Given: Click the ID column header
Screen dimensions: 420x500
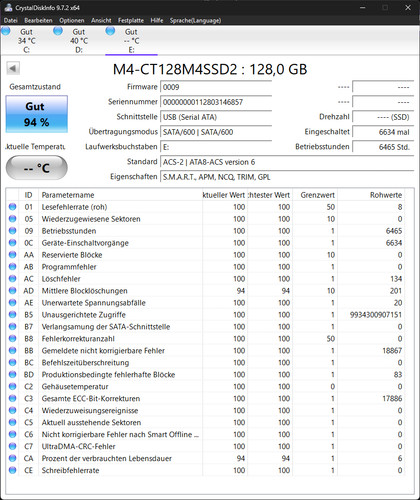Looking at the screenshot, I should coord(29,195).
